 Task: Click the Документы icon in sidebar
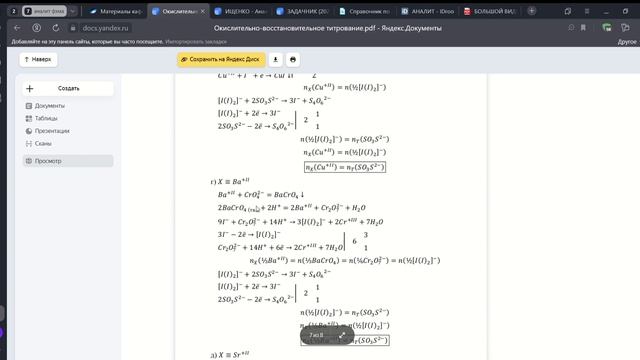tap(29, 106)
